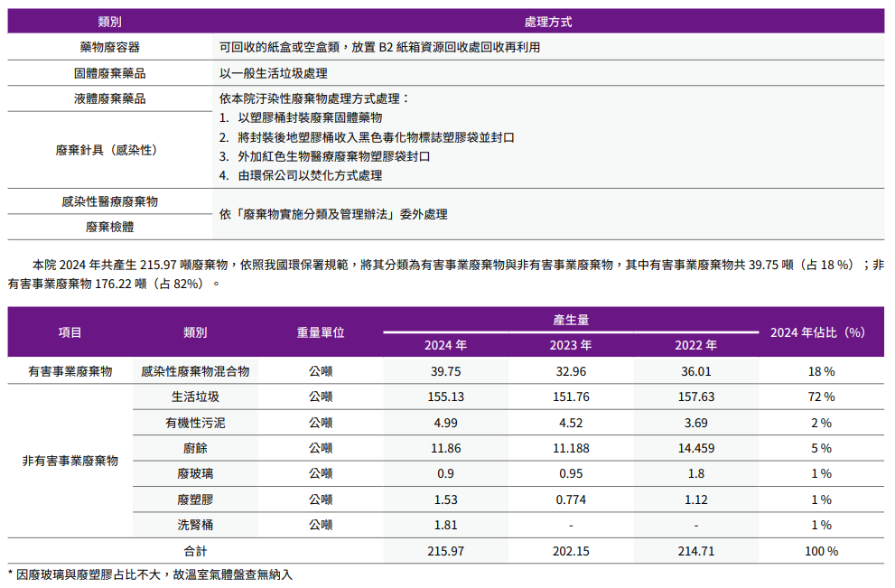Click the 215.97 噸 figure in the paragraph
This screenshot has width=895, height=588.
166,265
